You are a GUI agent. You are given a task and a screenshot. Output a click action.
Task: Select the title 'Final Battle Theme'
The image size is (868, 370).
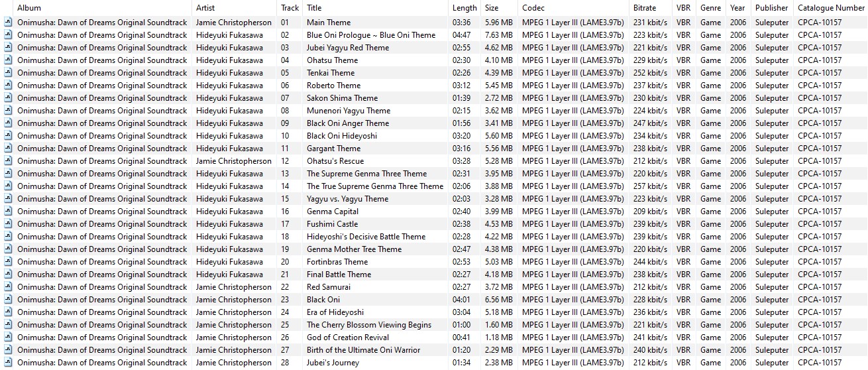click(339, 275)
